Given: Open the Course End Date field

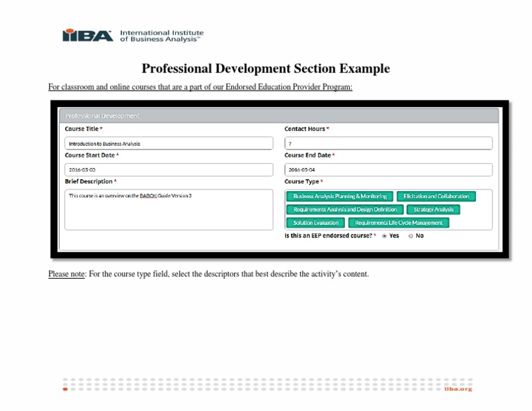Looking at the screenshot, I should (388, 170).
